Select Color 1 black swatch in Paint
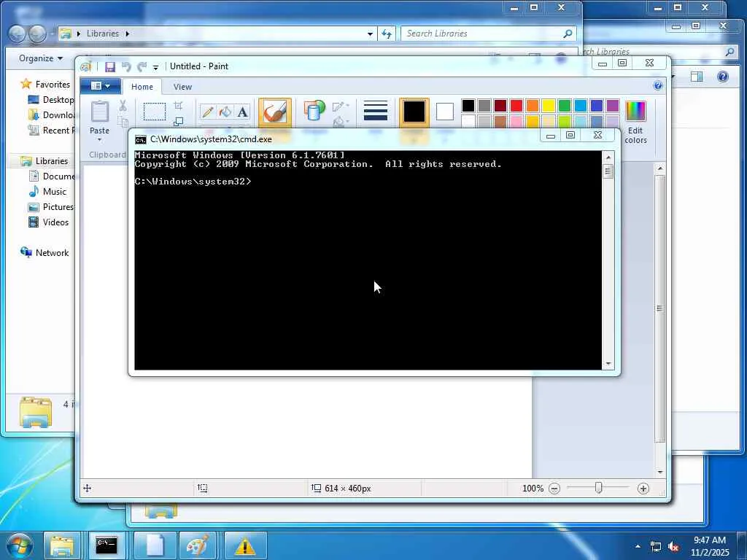The height and width of the screenshot is (560, 747). coord(414,112)
